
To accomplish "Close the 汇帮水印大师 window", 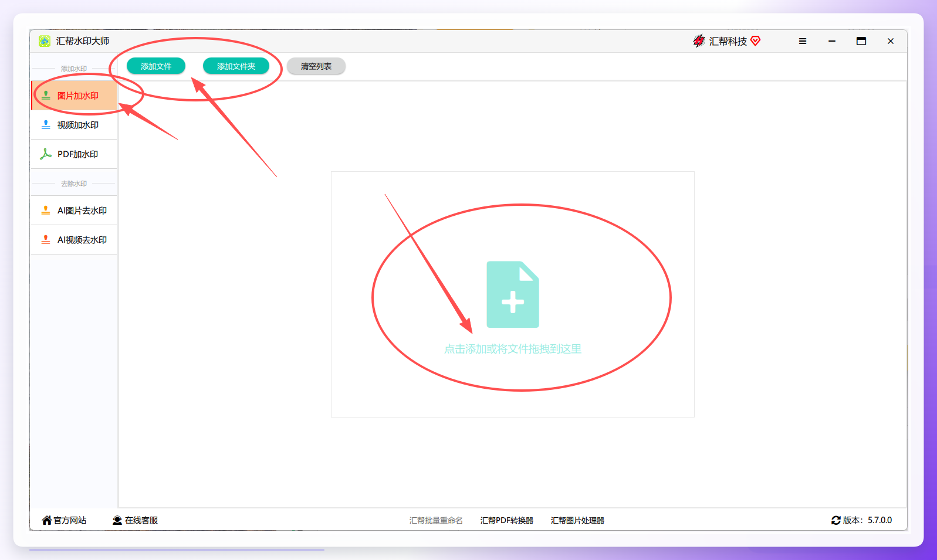I will pos(891,41).
